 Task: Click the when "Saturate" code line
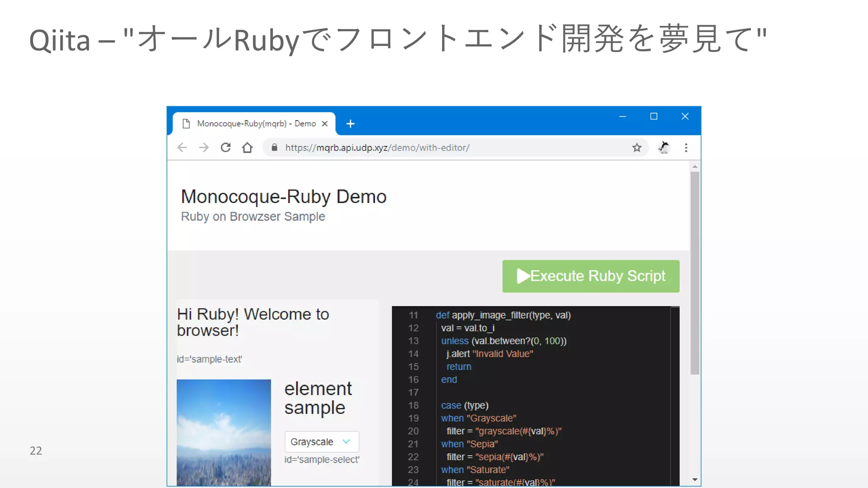475,470
